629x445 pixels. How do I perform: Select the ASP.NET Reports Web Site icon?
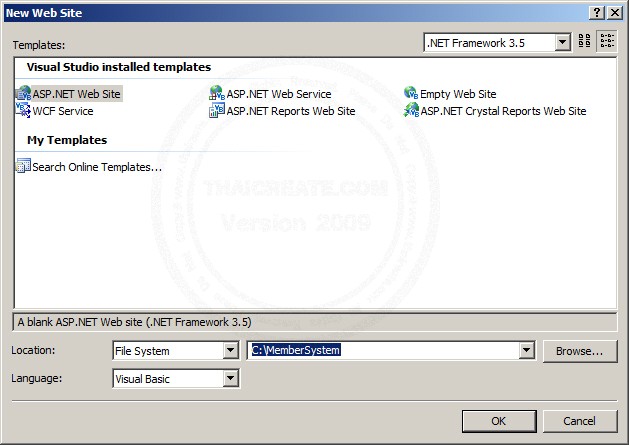pyautogui.click(x=217, y=110)
